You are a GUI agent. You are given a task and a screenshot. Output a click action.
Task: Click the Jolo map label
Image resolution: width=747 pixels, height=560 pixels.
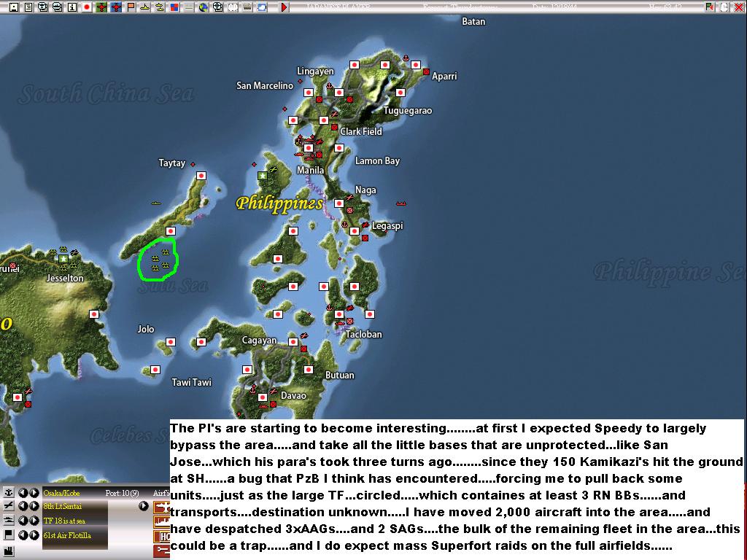click(x=146, y=329)
